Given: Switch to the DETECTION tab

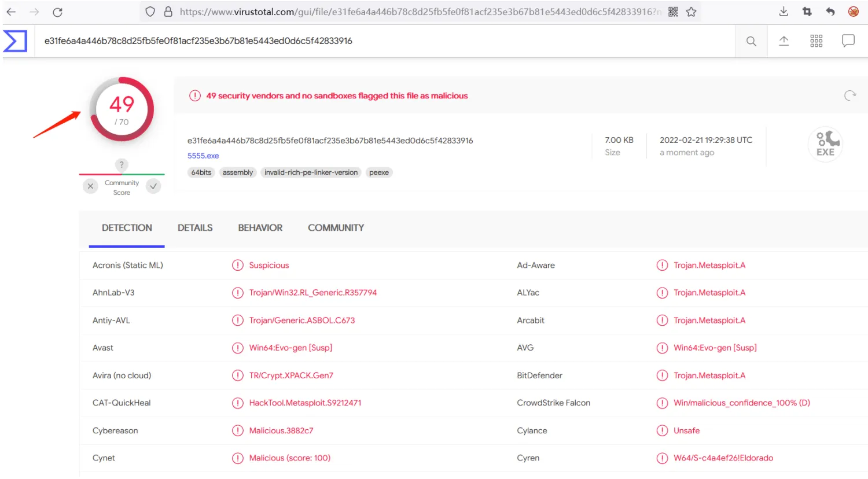Looking at the screenshot, I should coord(127,228).
